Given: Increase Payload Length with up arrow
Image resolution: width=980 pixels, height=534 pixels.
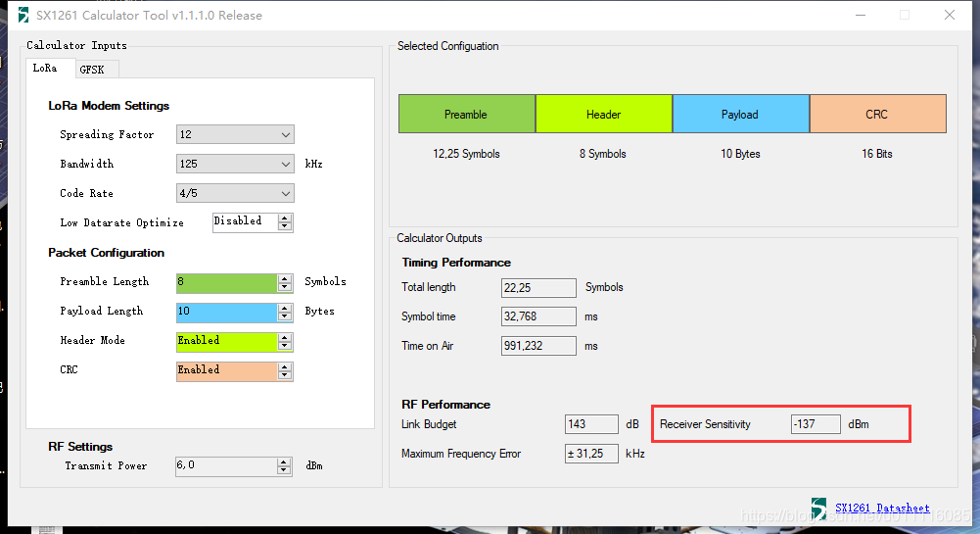Looking at the screenshot, I should [285, 309].
